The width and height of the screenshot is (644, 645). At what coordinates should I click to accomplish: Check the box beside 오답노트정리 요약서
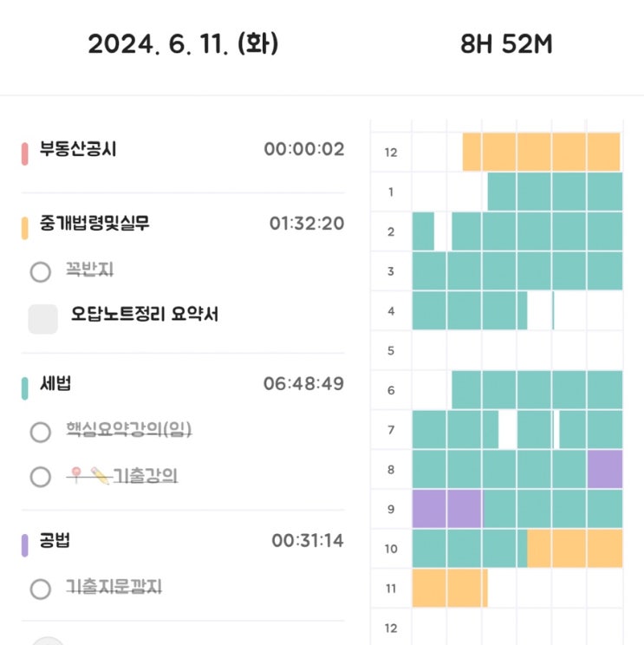pos(42,319)
